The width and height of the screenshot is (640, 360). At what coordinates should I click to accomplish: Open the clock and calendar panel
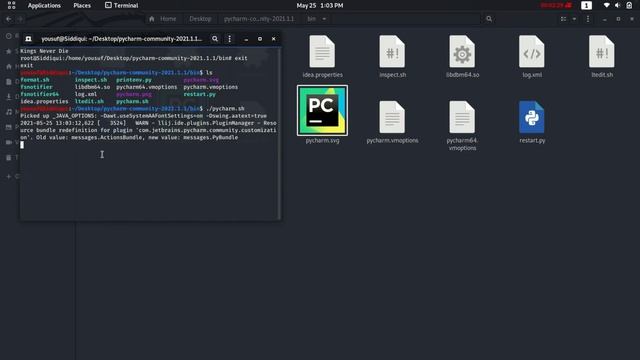[x=320, y=5]
